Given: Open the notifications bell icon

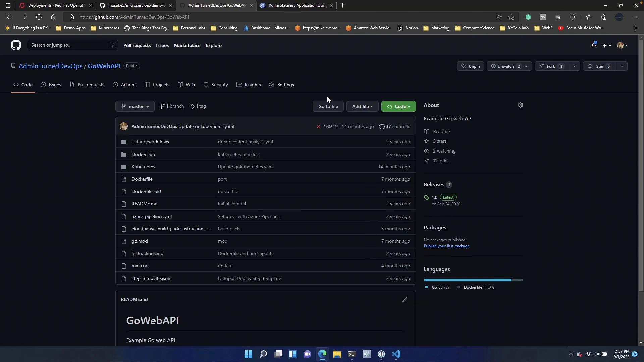Looking at the screenshot, I should (x=594, y=45).
